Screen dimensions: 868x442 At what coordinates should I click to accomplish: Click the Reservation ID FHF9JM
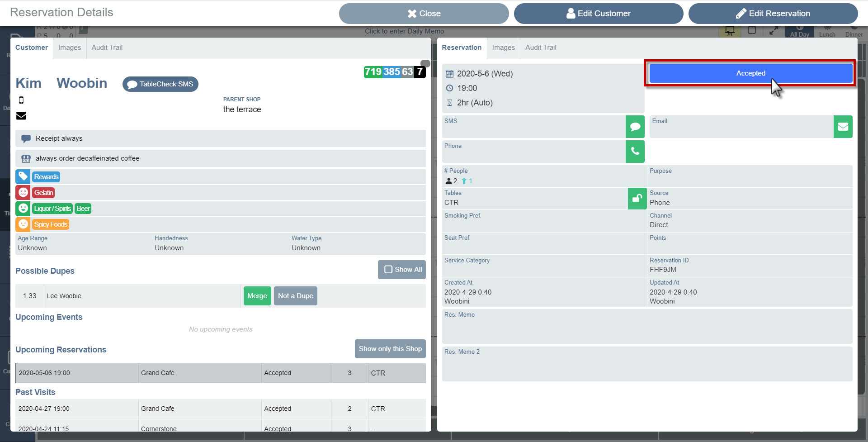point(663,270)
